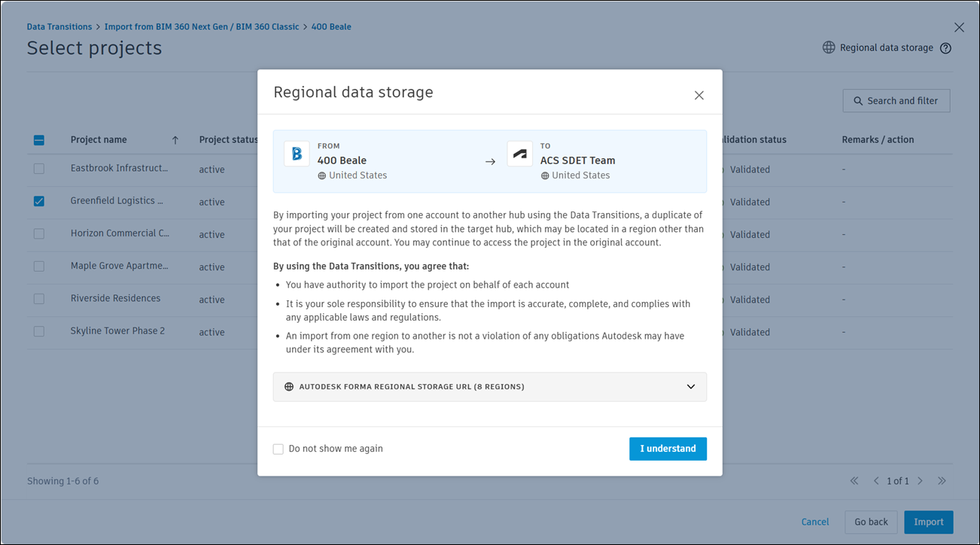Image resolution: width=980 pixels, height=545 pixels.
Task: Close the Regional data storage dialog
Action: point(699,96)
